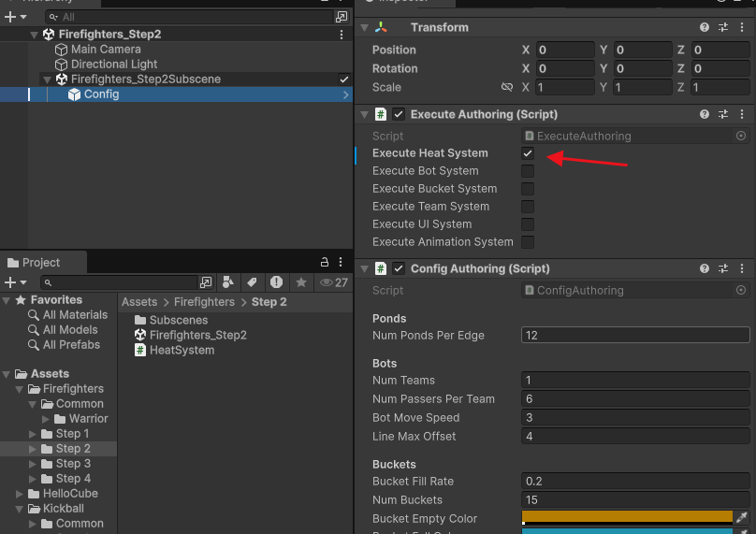Enable Execute UI System

point(528,224)
